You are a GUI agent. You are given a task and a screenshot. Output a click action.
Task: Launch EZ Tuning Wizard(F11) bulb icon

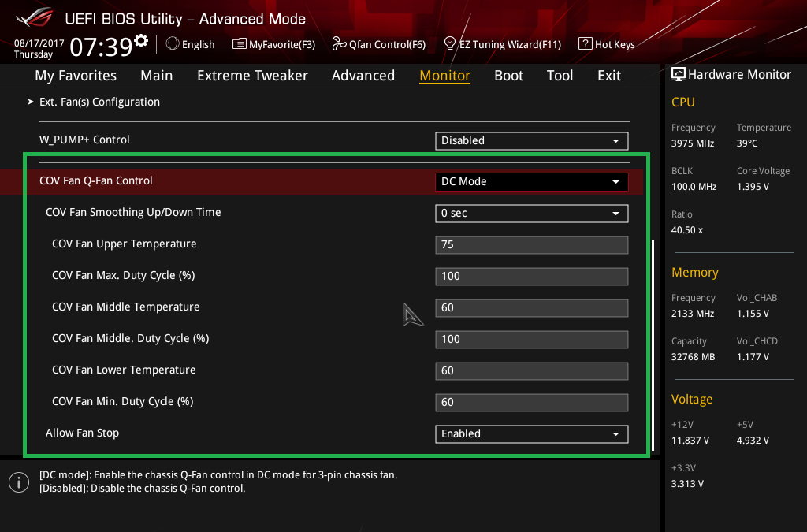450,44
